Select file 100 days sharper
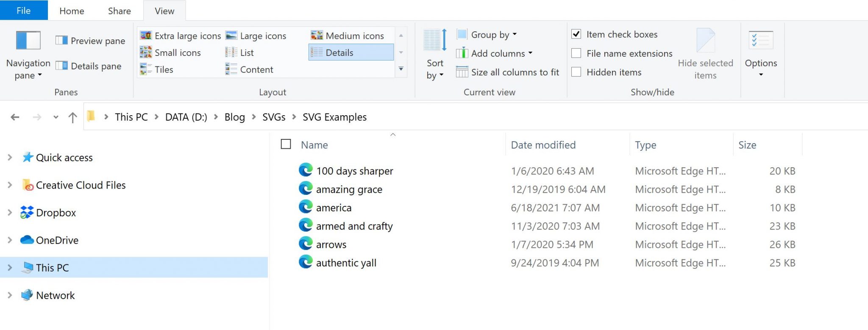Image resolution: width=868 pixels, height=330 pixels. pyautogui.click(x=355, y=171)
